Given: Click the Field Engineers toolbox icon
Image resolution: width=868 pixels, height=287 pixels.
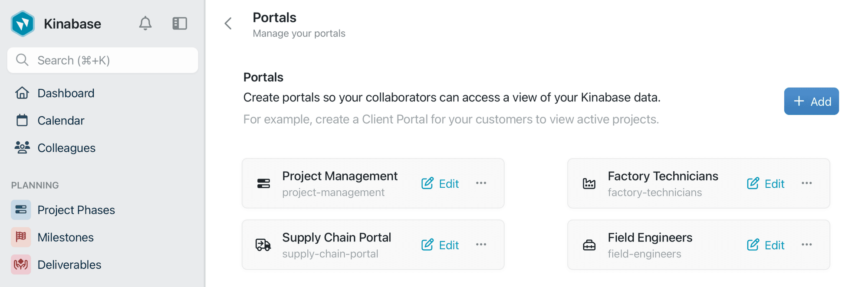Looking at the screenshot, I should click(x=589, y=245).
